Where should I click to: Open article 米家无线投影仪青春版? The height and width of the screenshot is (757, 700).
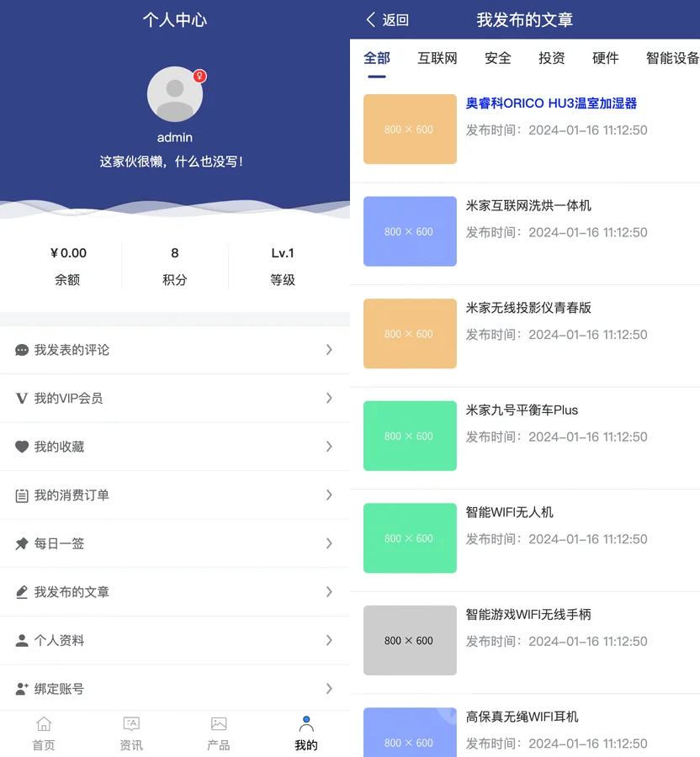tap(528, 308)
